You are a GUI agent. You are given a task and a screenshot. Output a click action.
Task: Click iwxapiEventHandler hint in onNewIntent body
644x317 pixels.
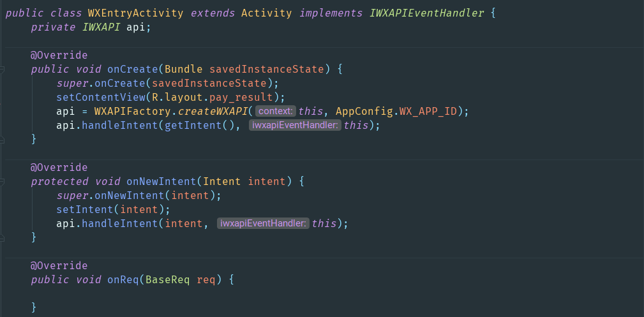pos(263,223)
